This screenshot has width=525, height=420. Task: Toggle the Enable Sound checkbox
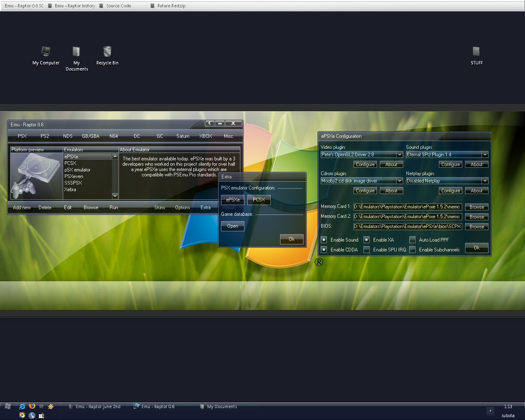(324, 240)
